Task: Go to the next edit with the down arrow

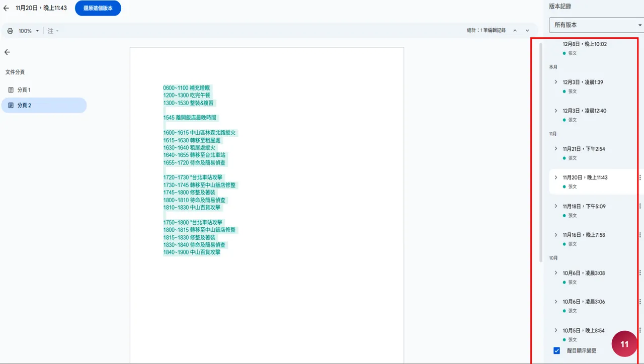Action: (527, 31)
